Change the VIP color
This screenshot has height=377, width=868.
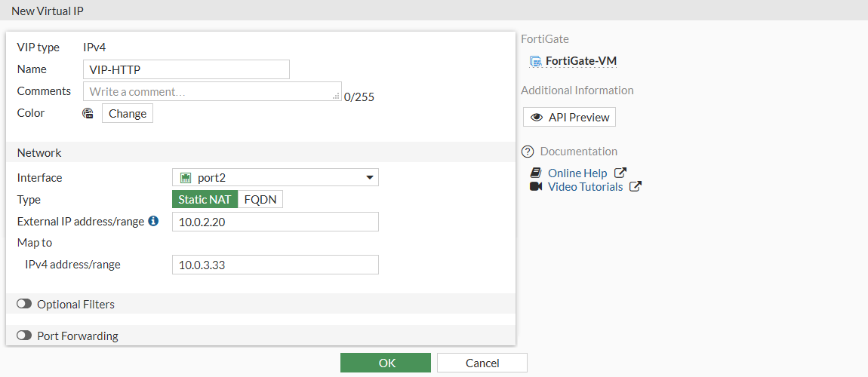point(128,114)
